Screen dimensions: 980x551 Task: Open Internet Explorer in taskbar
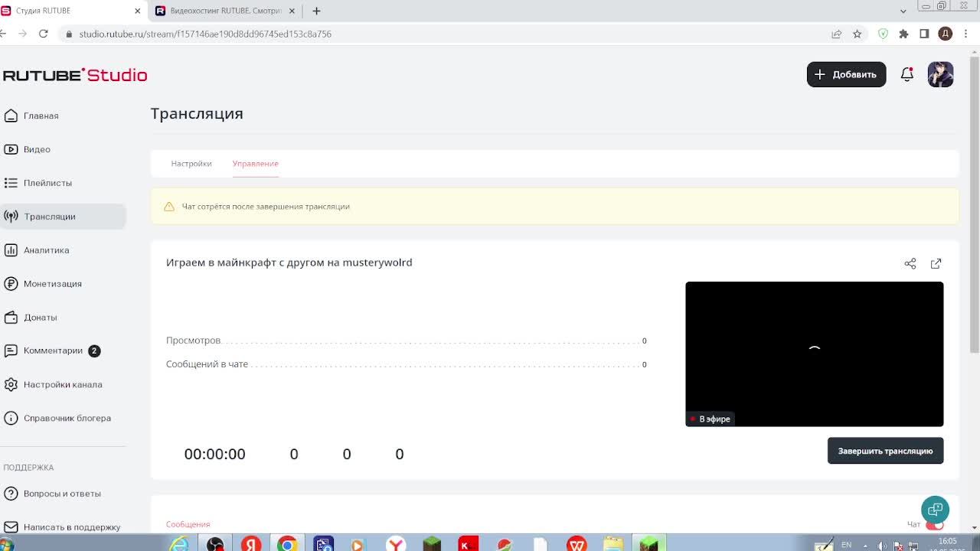(179, 544)
